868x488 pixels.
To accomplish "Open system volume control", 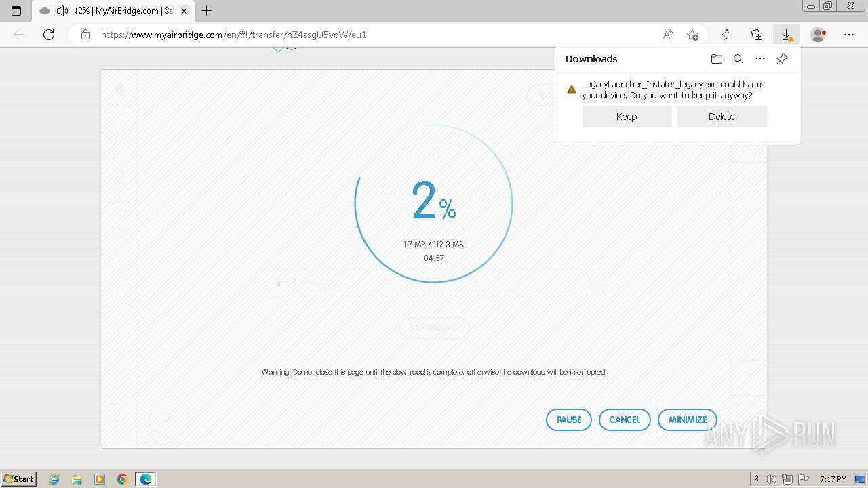I will (x=771, y=479).
